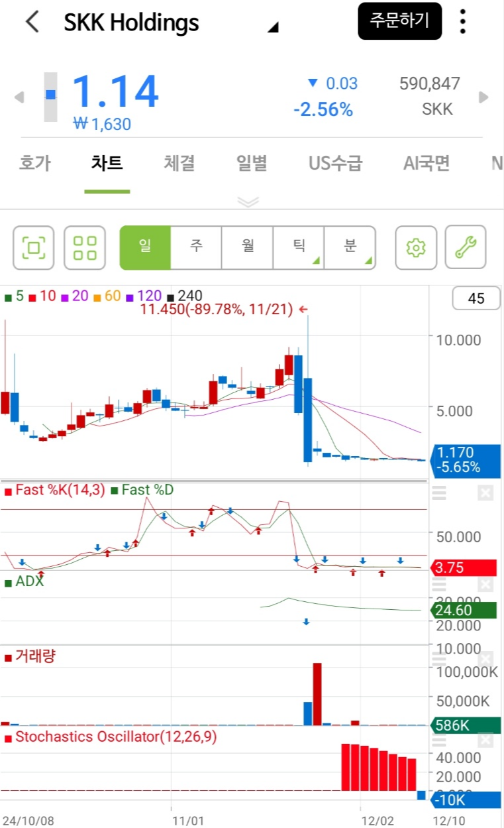The image size is (504, 828).
Task: Edit the candle count field showing 45
Action: [476, 298]
